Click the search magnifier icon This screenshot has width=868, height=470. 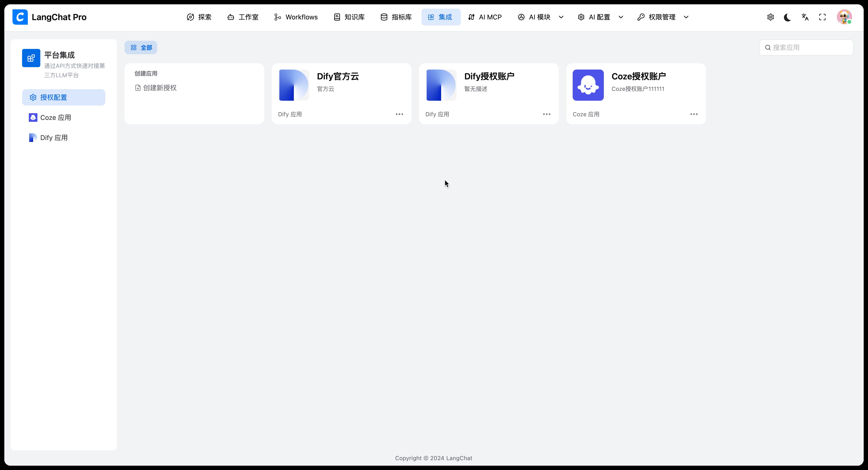click(x=768, y=47)
